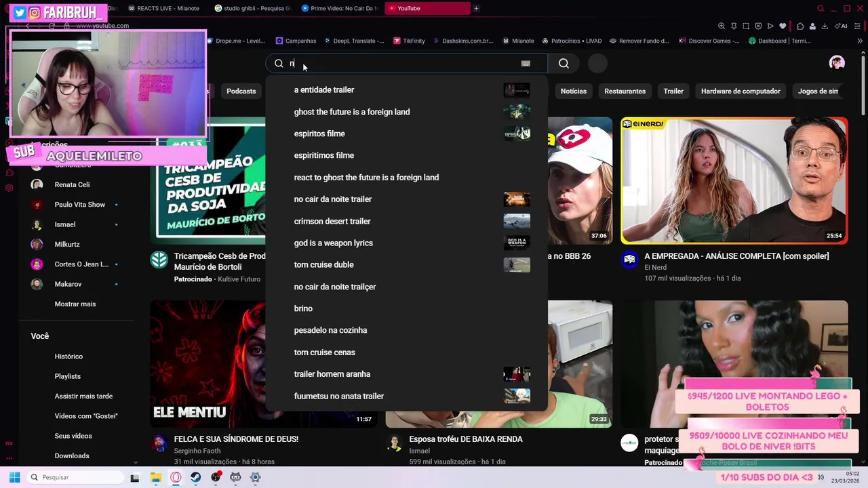Open File Explorer from the taskbar

(155, 477)
